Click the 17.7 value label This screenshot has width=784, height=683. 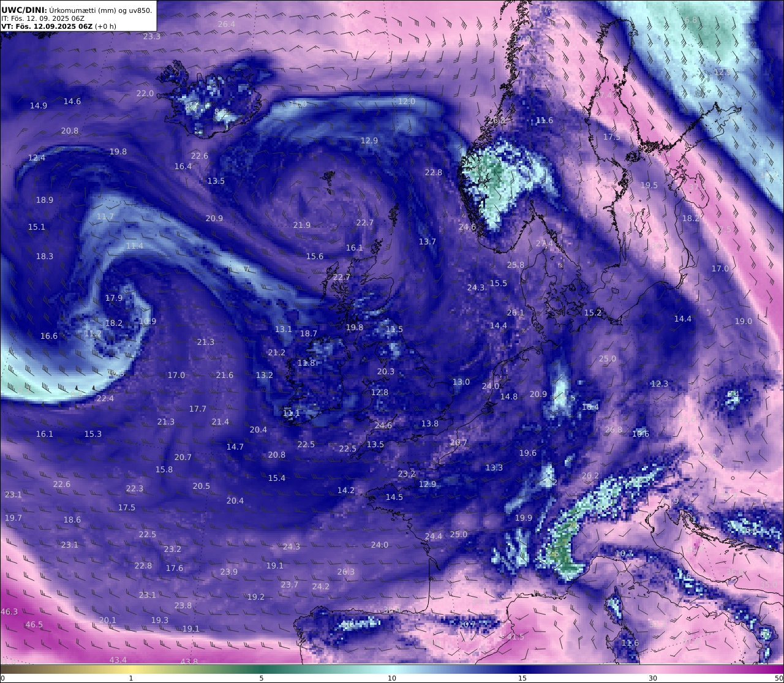tap(198, 409)
